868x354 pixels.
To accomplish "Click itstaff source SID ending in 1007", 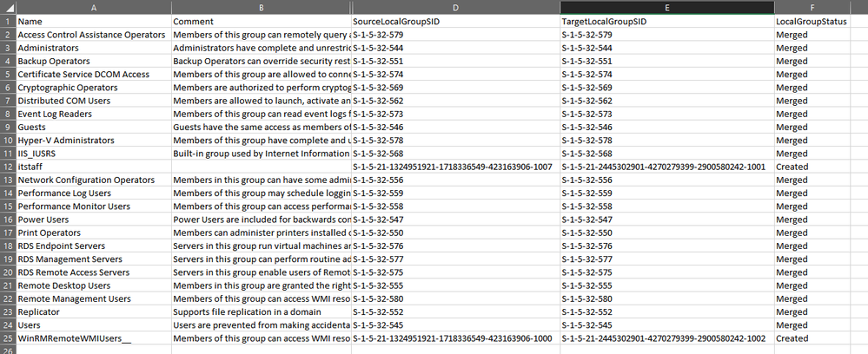I will pos(456,167).
